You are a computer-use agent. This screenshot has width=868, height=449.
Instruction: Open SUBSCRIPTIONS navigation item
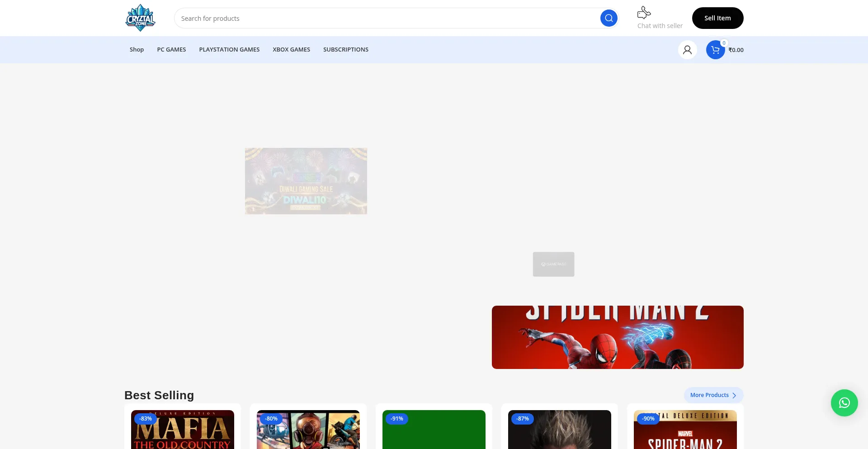click(x=346, y=50)
